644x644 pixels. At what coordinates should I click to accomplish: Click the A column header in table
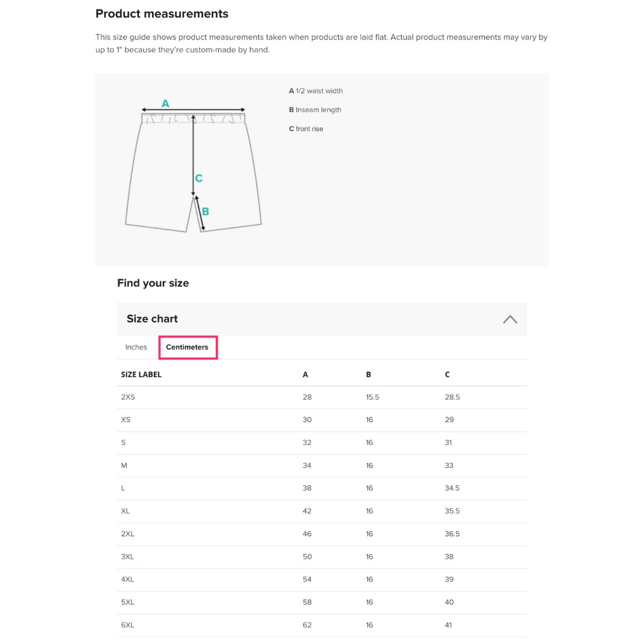pos(305,374)
